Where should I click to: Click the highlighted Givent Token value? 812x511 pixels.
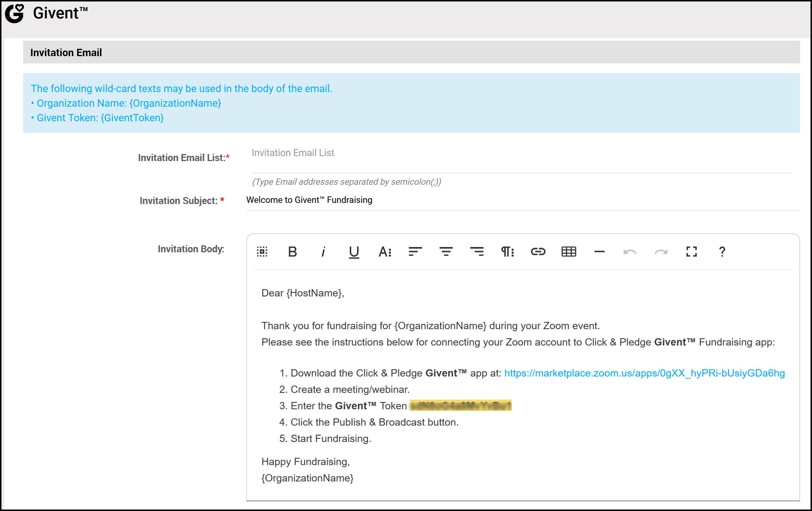click(460, 405)
